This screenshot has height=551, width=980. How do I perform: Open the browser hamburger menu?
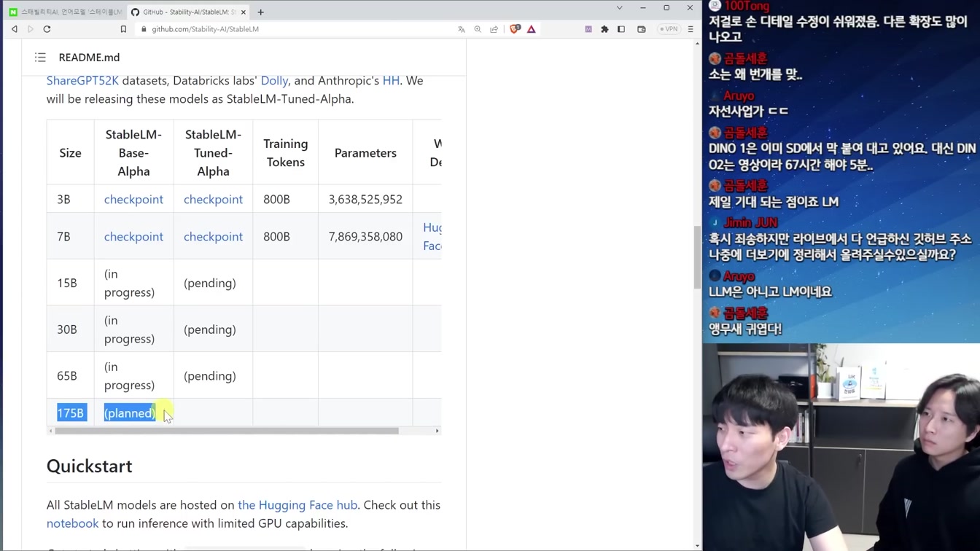pyautogui.click(x=691, y=29)
